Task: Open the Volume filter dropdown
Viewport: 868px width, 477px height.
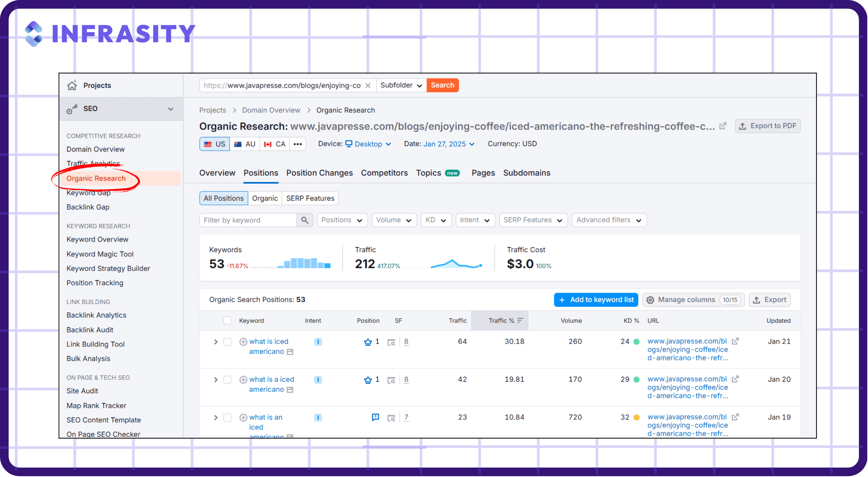Action: tap(394, 220)
